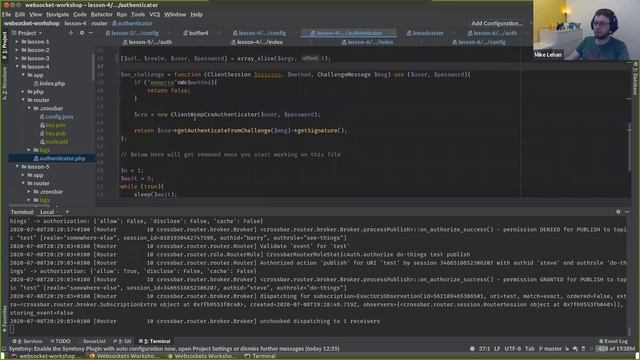Switch to lesson-4/.../index editor tab
This screenshot has height=360, width=640.
[257, 42]
